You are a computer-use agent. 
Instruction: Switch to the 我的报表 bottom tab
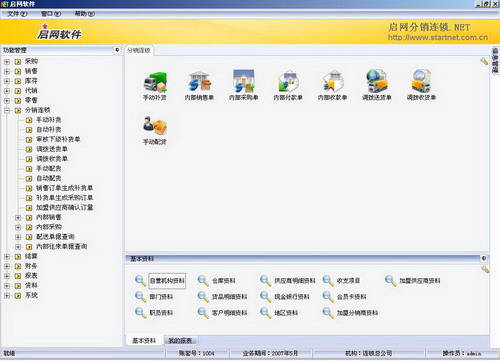[180, 340]
